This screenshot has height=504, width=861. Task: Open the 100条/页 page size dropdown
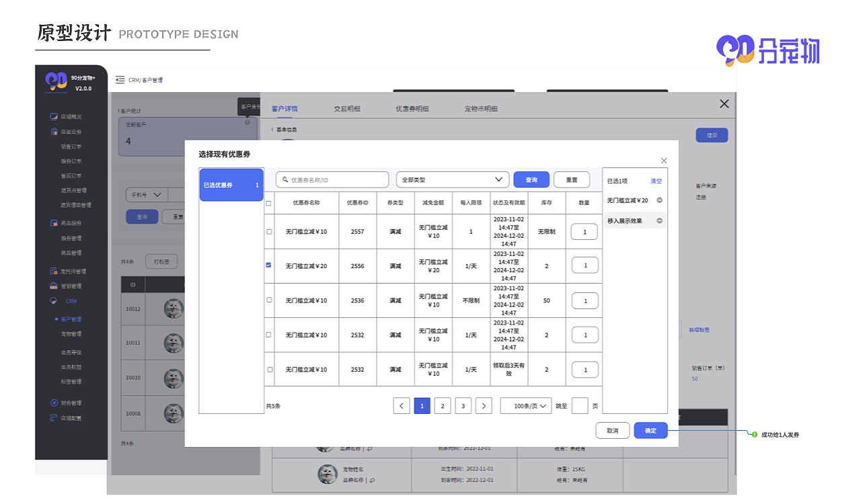click(x=525, y=406)
